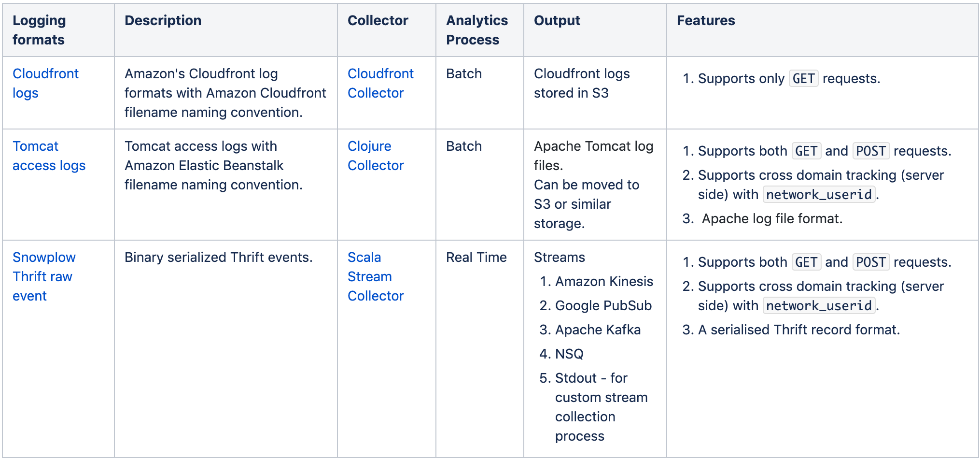This screenshot has height=460, width=980.
Task: Open the Cloudfront Collector link
Action: 380,83
